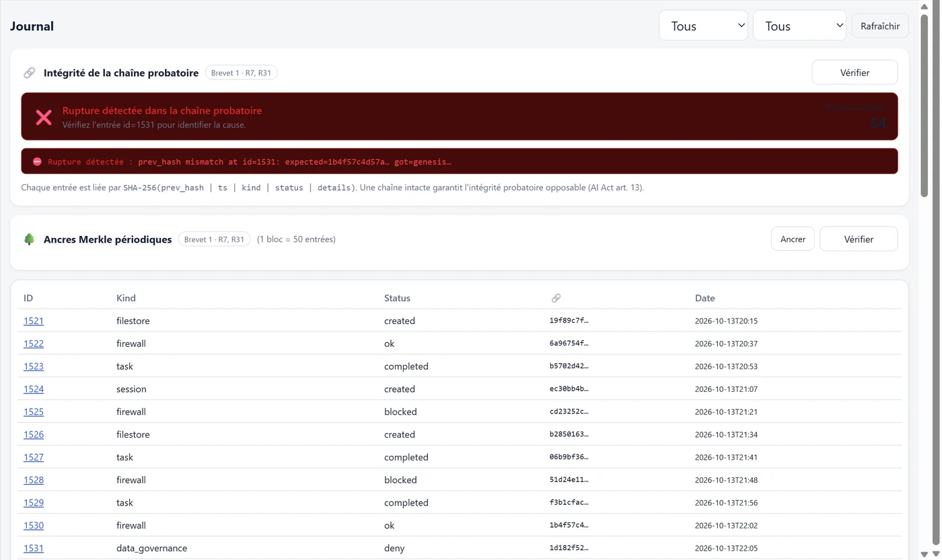Click the ID column header
The image size is (942, 560).
click(x=28, y=298)
